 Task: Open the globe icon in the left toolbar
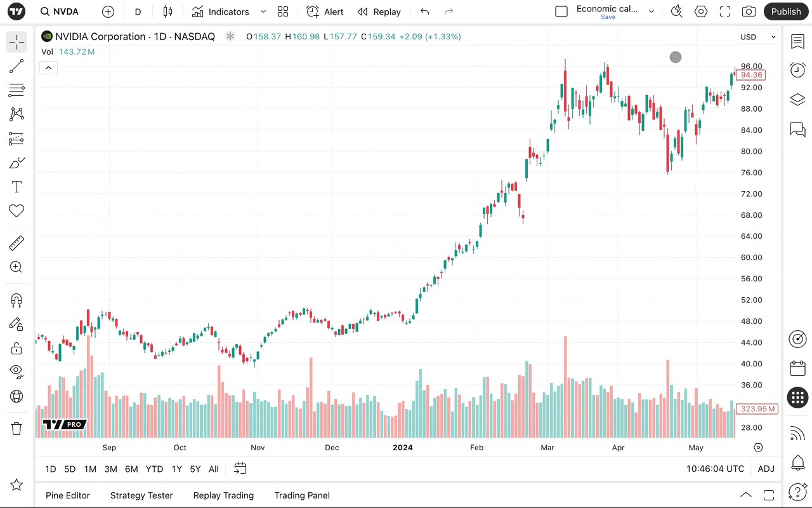click(x=16, y=396)
